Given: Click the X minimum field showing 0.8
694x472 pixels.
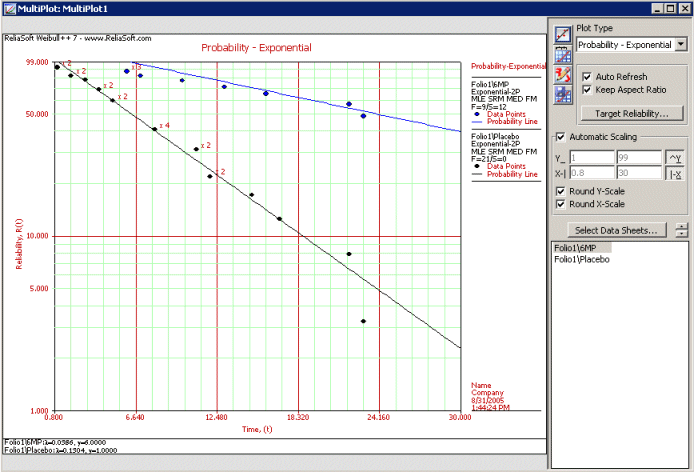Looking at the screenshot, I should point(592,173).
